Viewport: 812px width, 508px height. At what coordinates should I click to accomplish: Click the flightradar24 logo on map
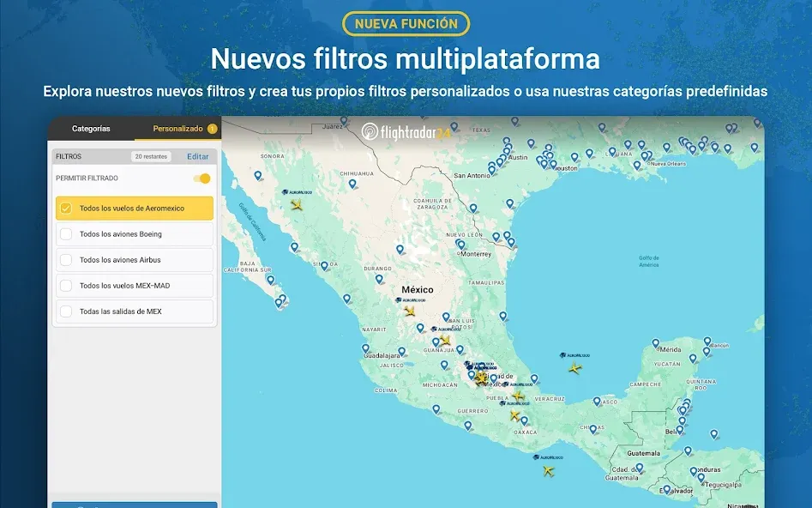(x=406, y=133)
